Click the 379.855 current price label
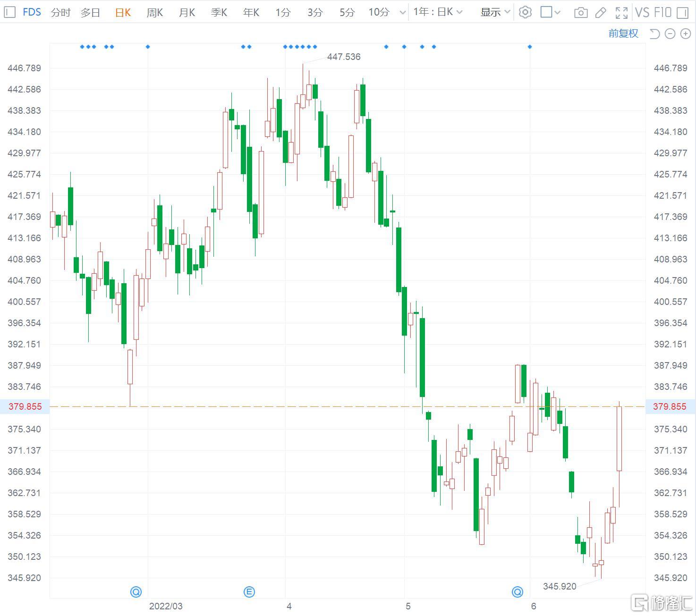696x616 pixels. (25, 406)
